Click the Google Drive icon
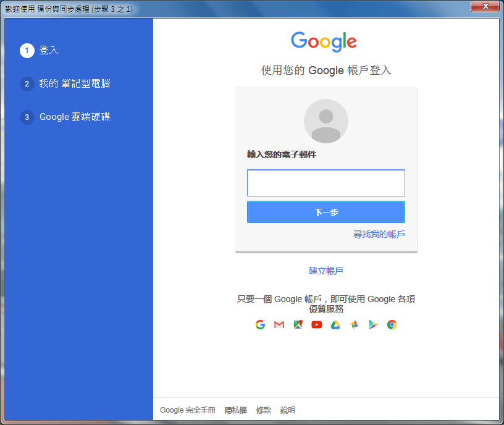 click(335, 324)
